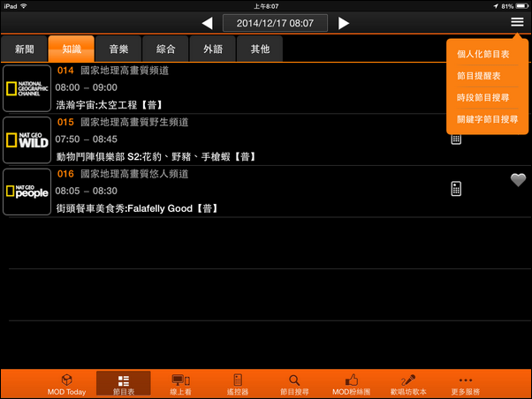The width and height of the screenshot is (532, 399).
Task: Go to previous time with left arrow
Action: coord(207,23)
